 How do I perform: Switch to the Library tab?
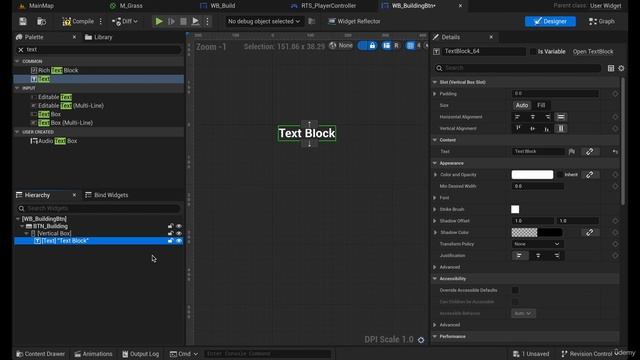(98, 37)
